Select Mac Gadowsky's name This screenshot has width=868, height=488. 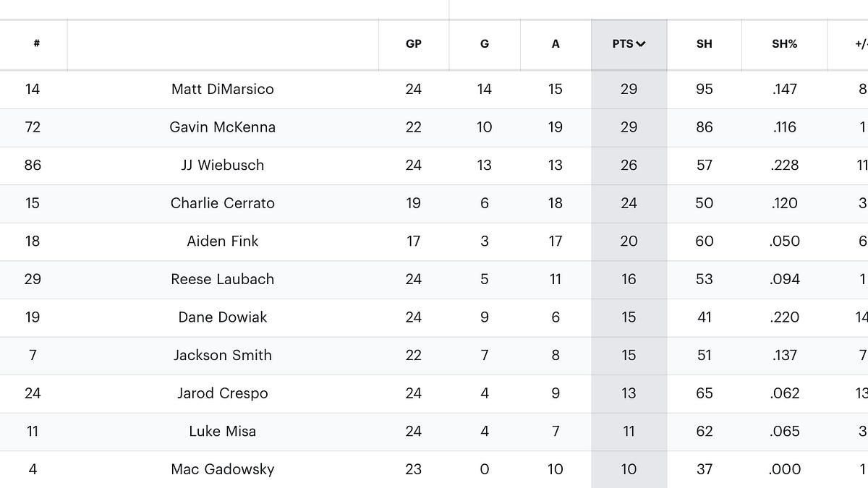coord(223,469)
